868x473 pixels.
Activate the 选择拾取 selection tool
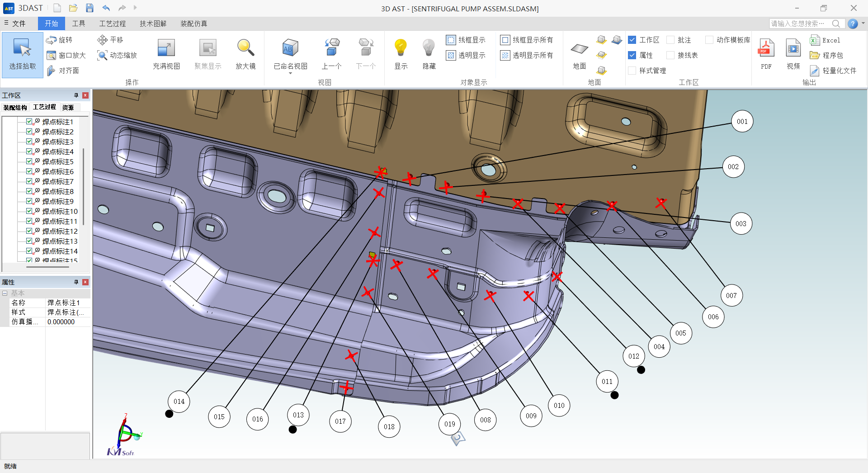22,54
